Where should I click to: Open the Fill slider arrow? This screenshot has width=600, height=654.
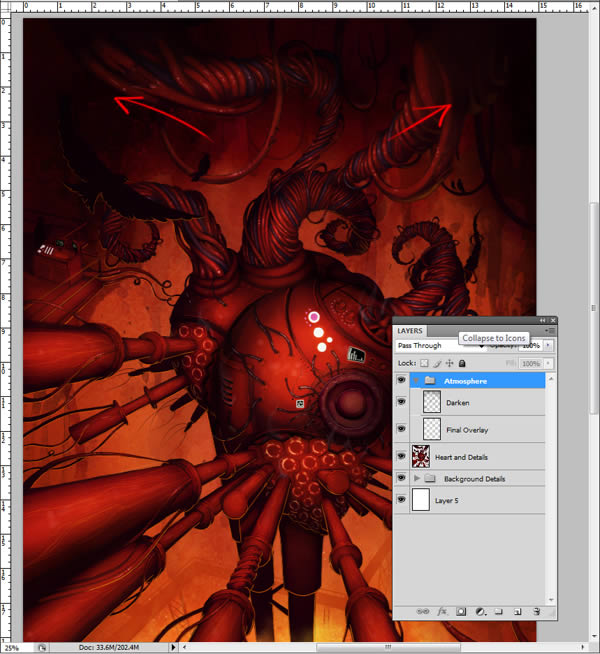[548, 363]
